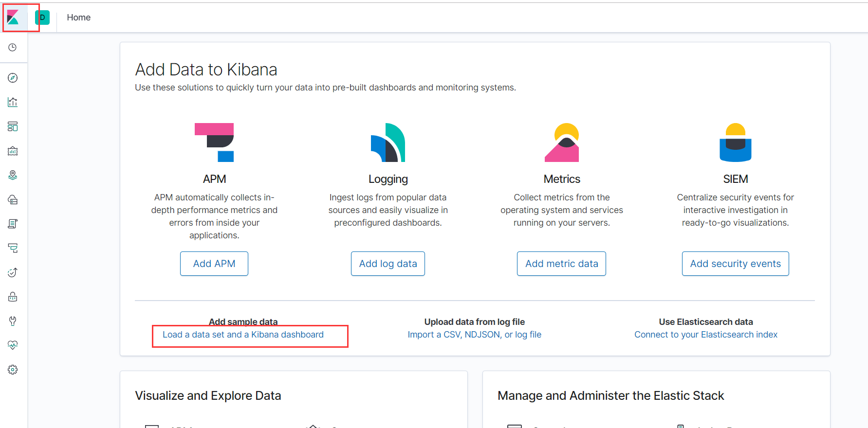Screen dimensions: 868x428
Task: Open APM icon in sidebar
Action: 13,248
